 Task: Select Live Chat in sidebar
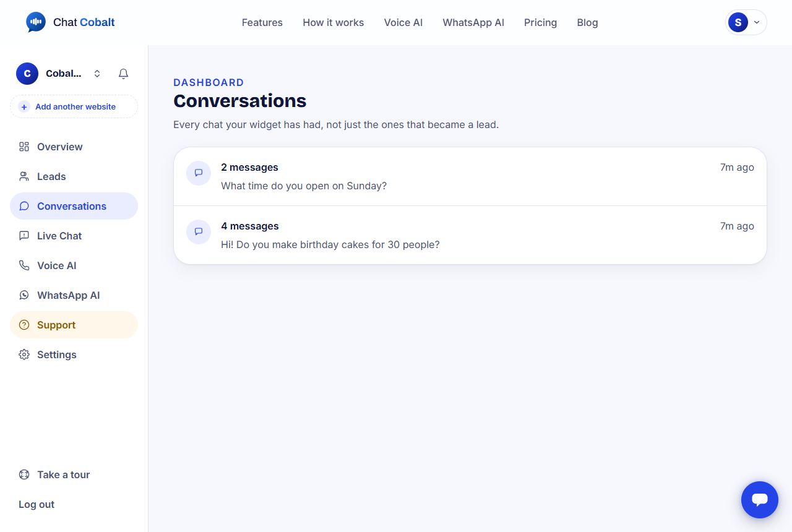pyautogui.click(x=74, y=236)
